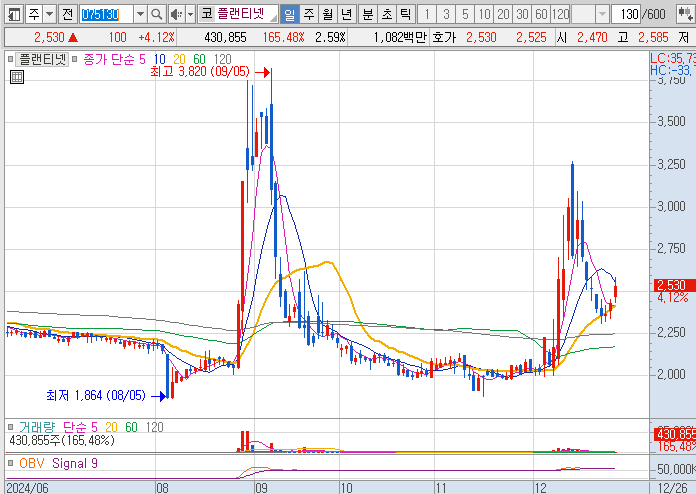The width and height of the screenshot is (696, 494).
Task: Click the 430,855주(165.48%) volume readout
Action: tap(62, 440)
